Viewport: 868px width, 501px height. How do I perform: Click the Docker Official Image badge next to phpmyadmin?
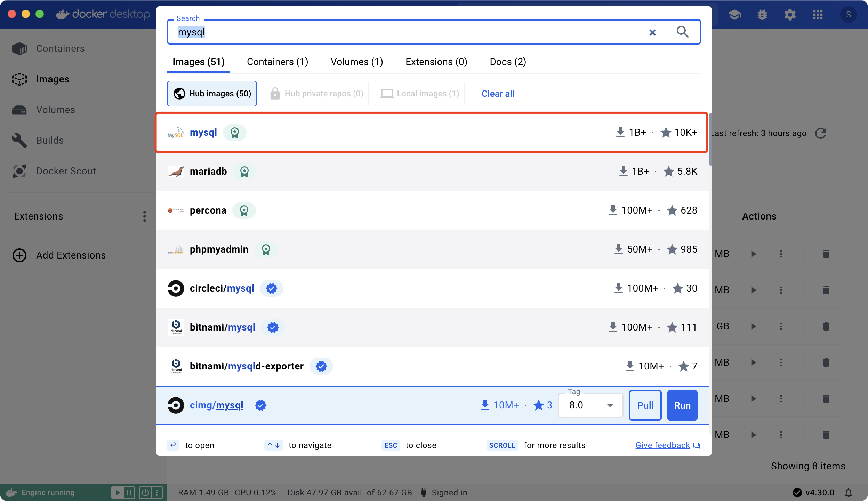[x=266, y=249]
